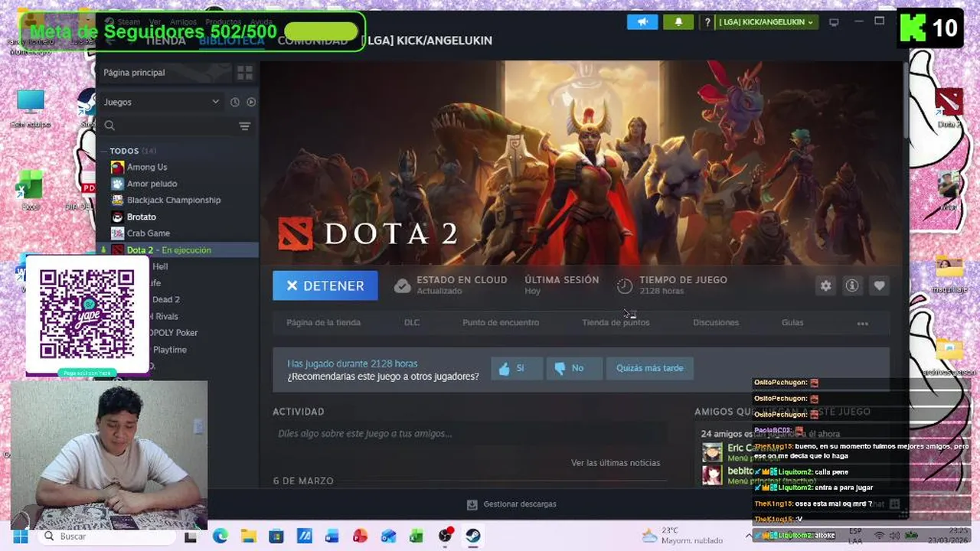Viewport: 980px width, 551px height.
Task: Select Brotato in the library
Action: 142,217
